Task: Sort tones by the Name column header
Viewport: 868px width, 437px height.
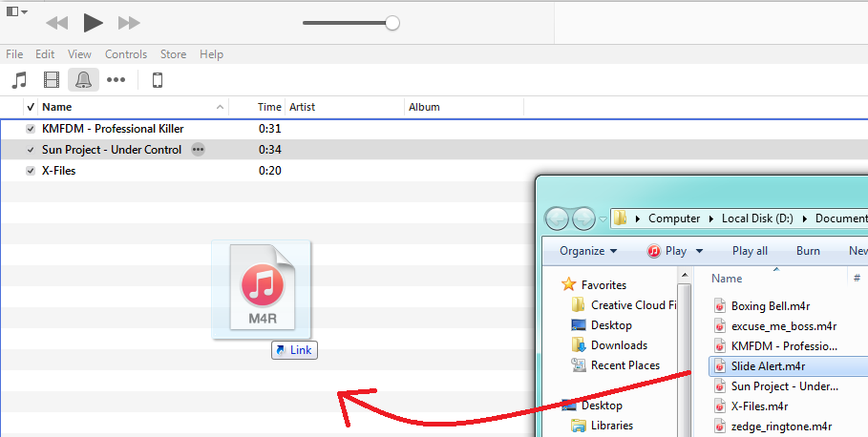Action: [133, 107]
